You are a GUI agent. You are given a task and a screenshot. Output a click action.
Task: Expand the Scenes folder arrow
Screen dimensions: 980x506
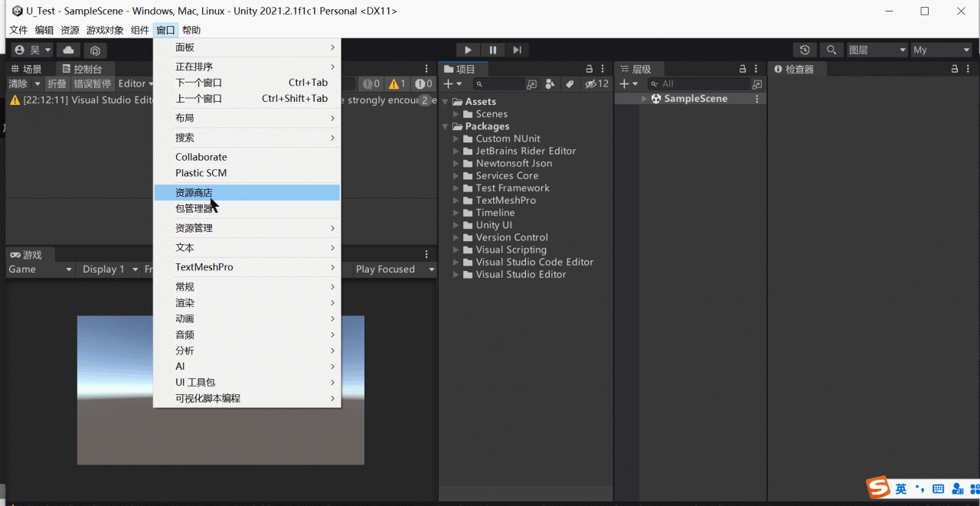click(x=456, y=114)
